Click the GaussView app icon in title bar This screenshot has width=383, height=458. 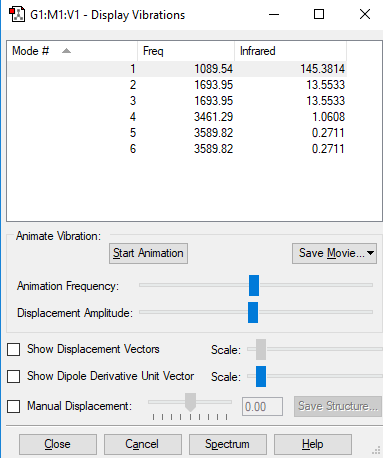coord(17,15)
